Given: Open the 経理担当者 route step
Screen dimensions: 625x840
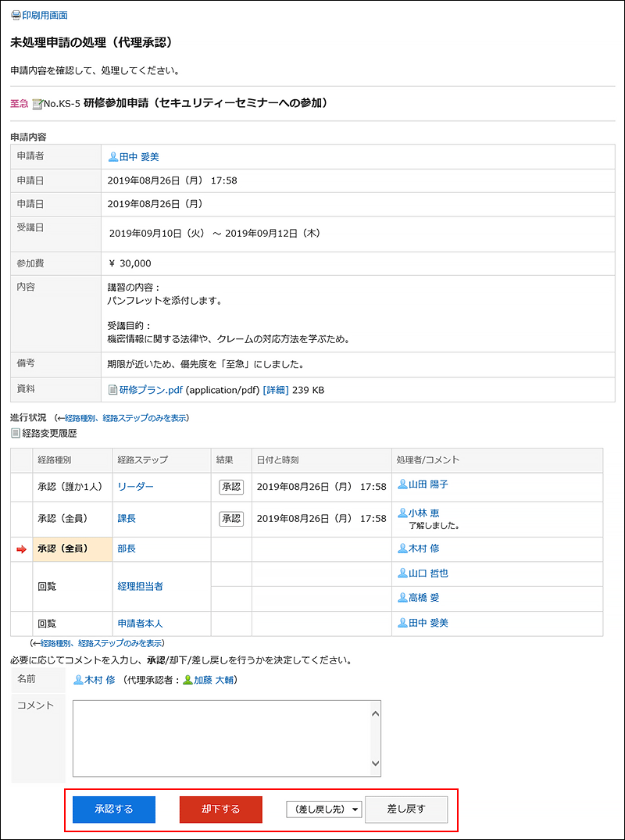Looking at the screenshot, I should click(x=141, y=586).
